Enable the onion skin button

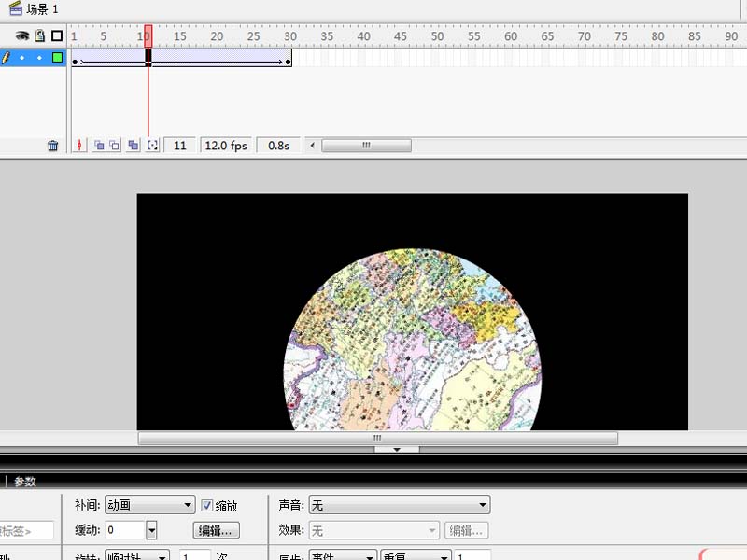tap(99, 146)
